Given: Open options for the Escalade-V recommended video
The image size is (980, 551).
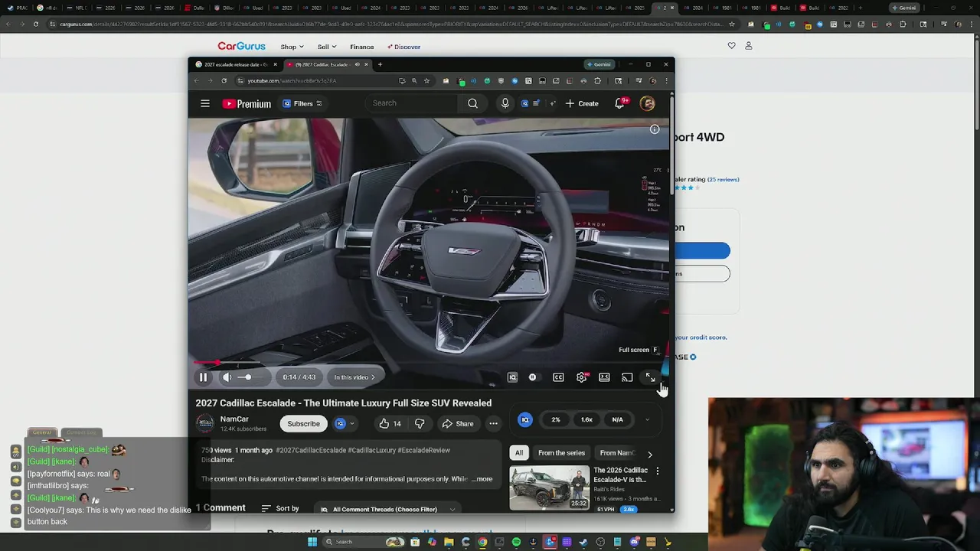Looking at the screenshot, I should coord(657,471).
